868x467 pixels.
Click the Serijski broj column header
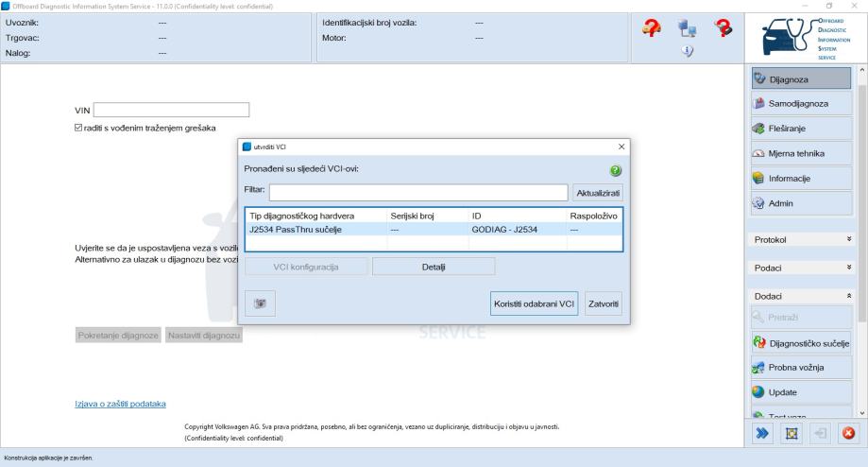point(427,216)
